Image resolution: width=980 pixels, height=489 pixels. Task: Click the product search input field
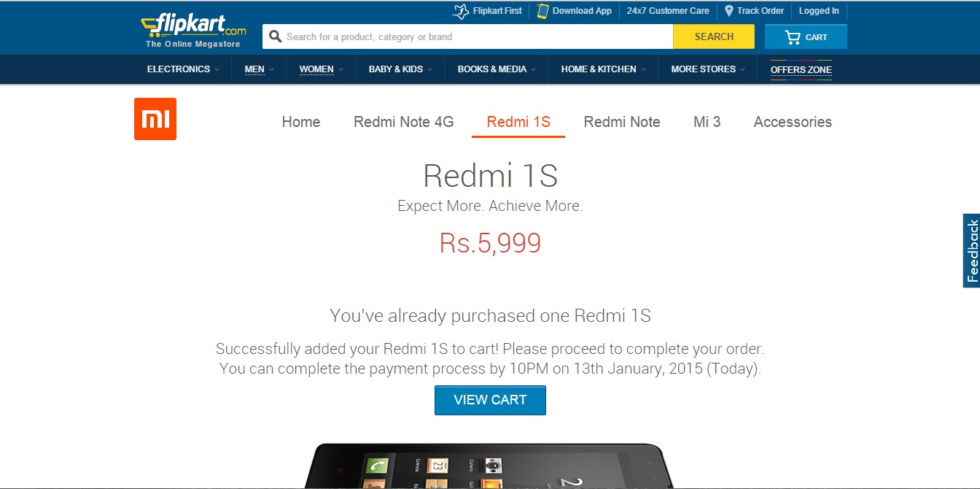pyautogui.click(x=467, y=36)
